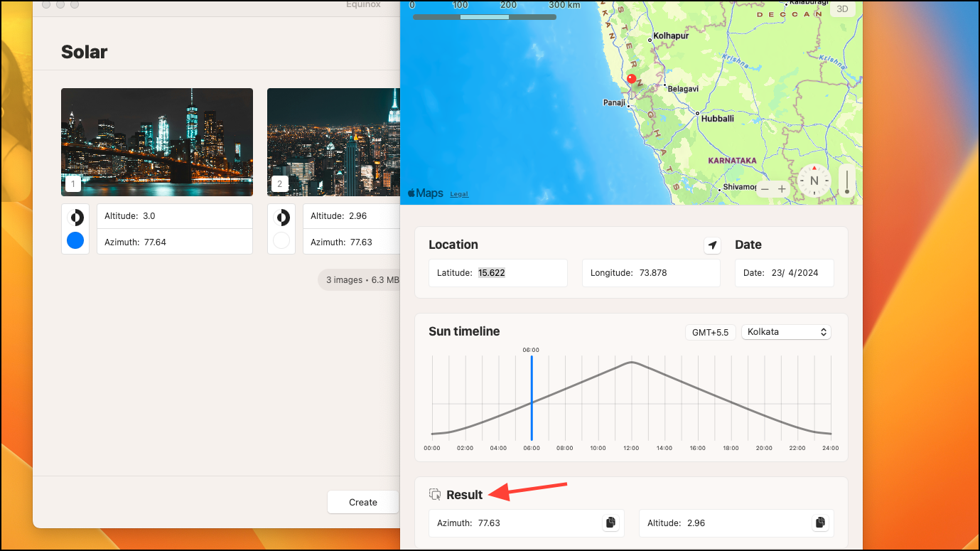Open the Legal link on map
The height and width of the screenshot is (551, 980).
point(459,194)
